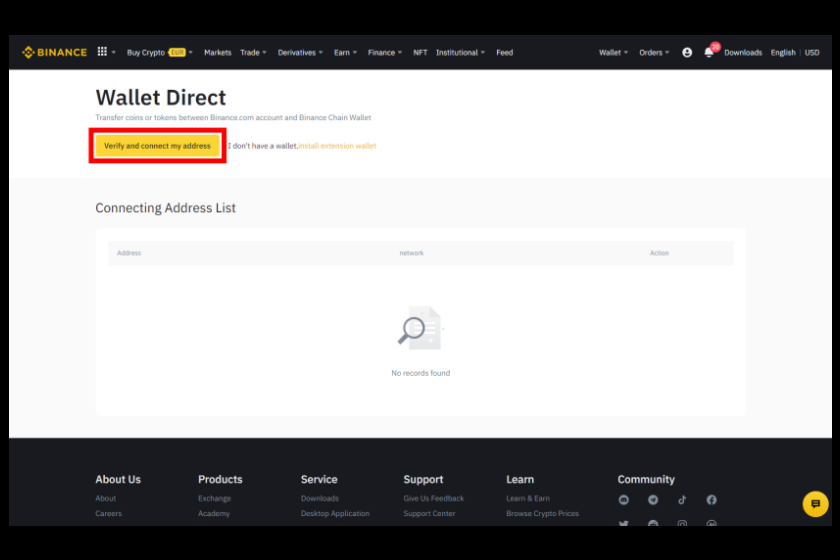Image resolution: width=840 pixels, height=560 pixels.
Task: Open the Learn & Earn link
Action: 528,498
